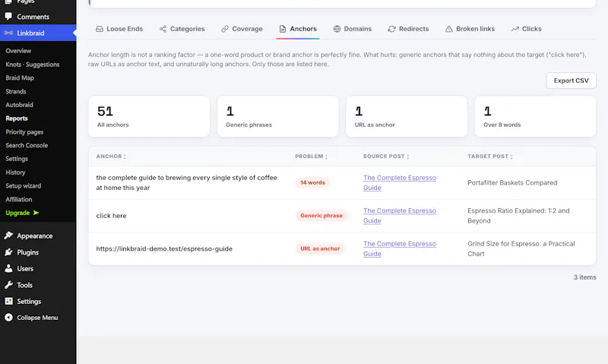The image size is (608, 364).
Task: Open source post link in 14 words row
Action: 400,182
